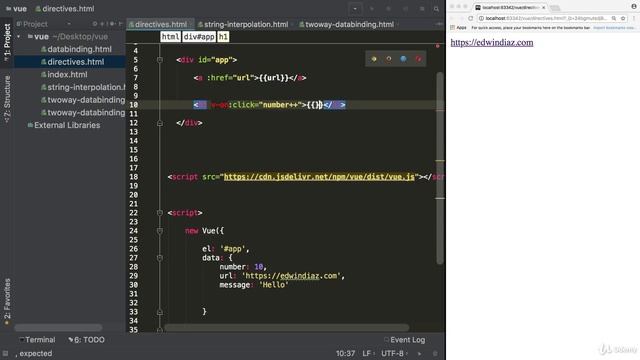Image resolution: width=640 pixels, height=360 pixels.
Task: Reload the page in Chrome
Action: point(471,18)
